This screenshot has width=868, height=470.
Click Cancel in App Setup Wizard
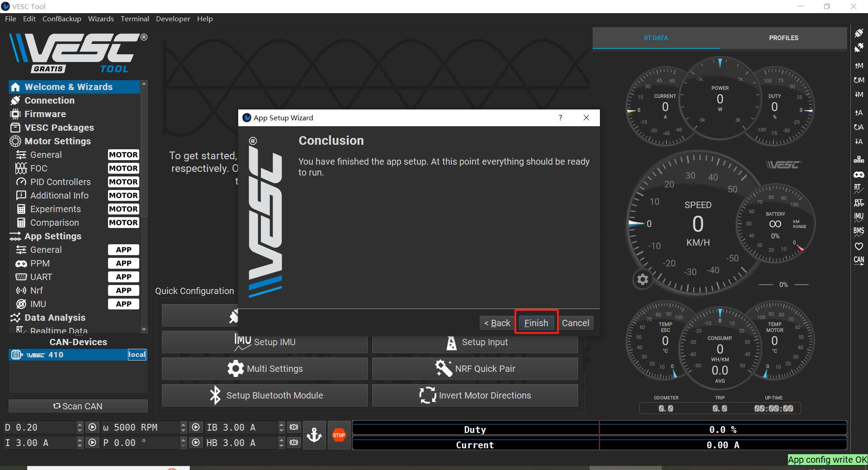coord(576,323)
